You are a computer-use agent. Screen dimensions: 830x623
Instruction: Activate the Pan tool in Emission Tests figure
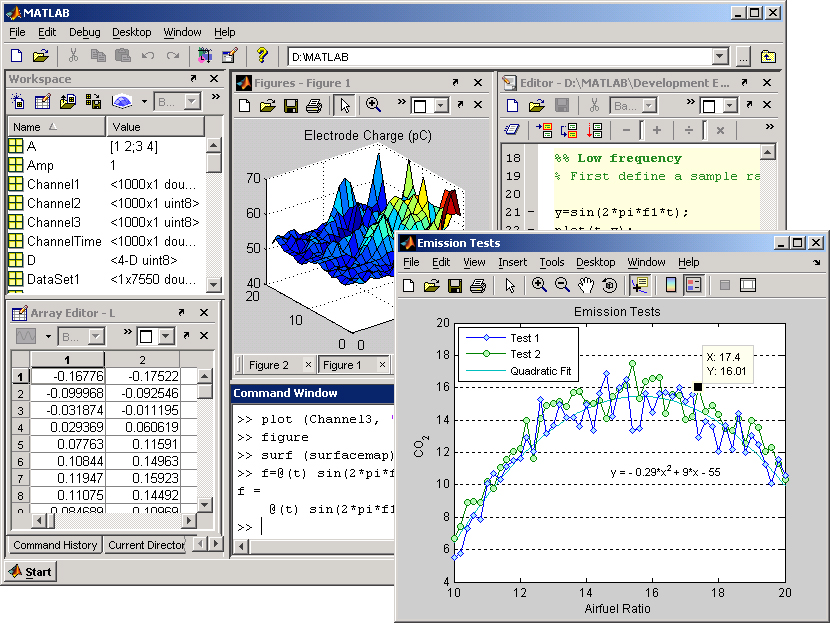586,284
